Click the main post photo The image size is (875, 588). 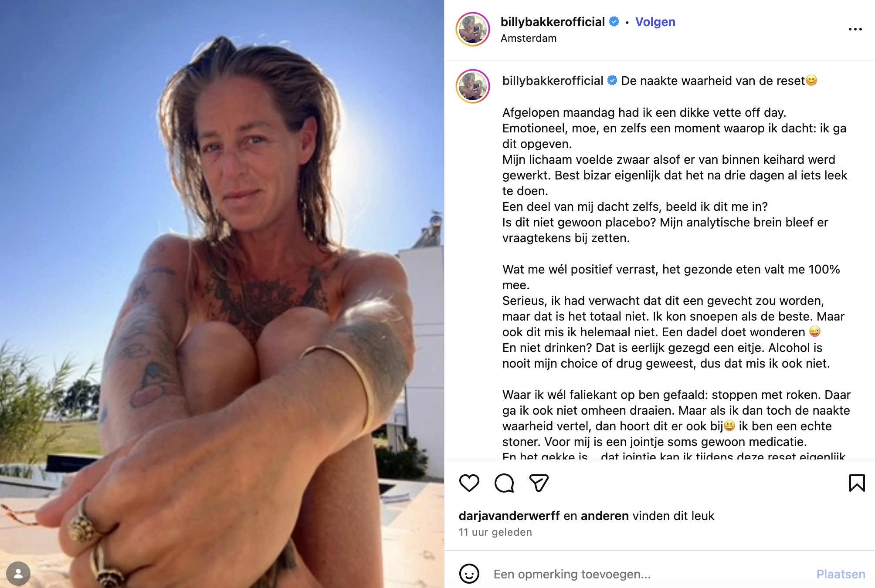pyautogui.click(x=222, y=294)
